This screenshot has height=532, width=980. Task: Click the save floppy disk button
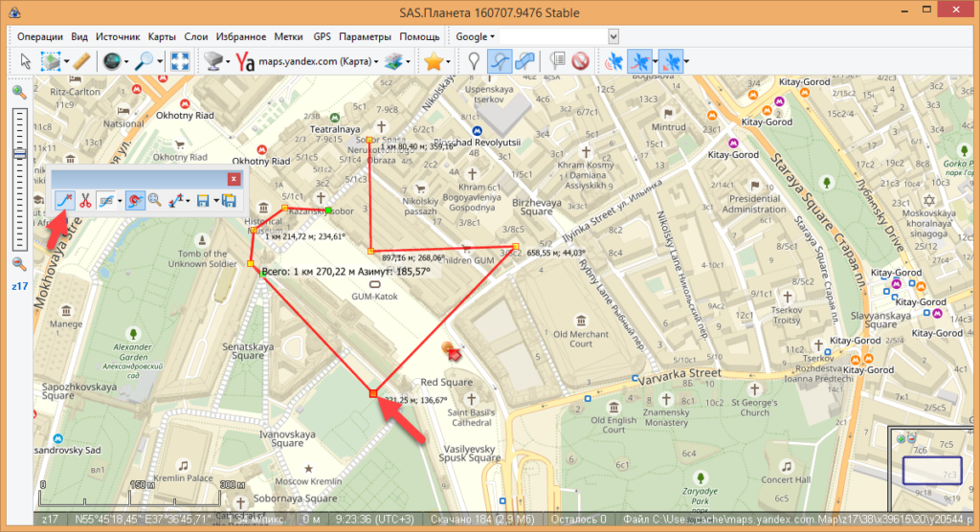coord(202,201)
